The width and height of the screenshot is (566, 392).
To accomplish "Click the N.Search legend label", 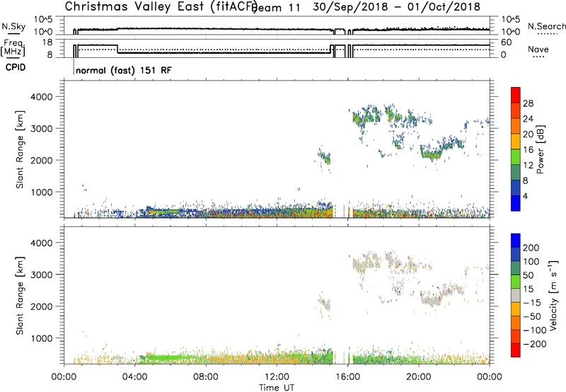I will [547, 26].
